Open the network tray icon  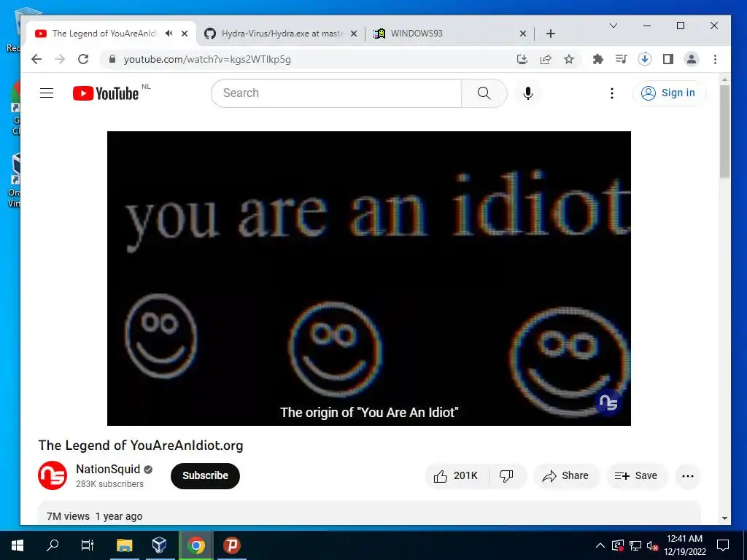pos(635,545)
